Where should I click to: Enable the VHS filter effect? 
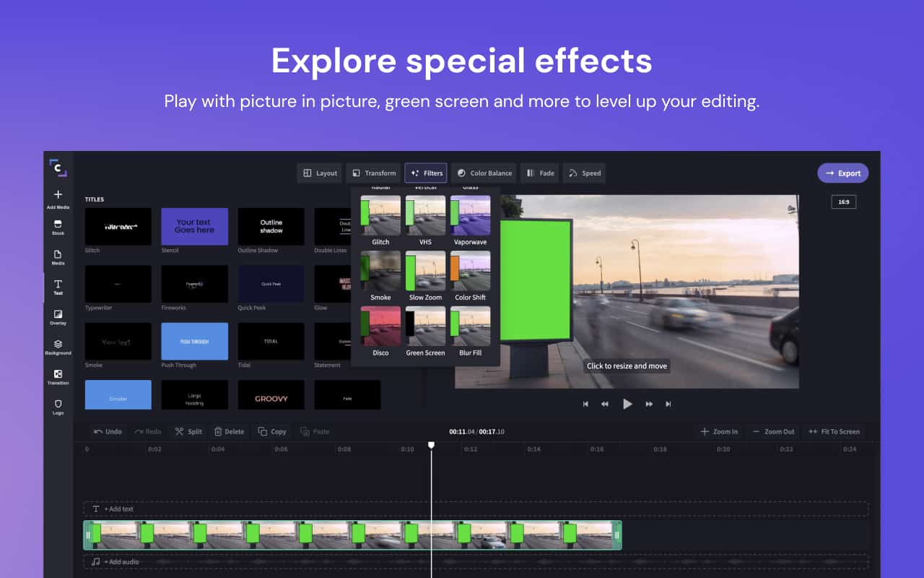[425, 215]
